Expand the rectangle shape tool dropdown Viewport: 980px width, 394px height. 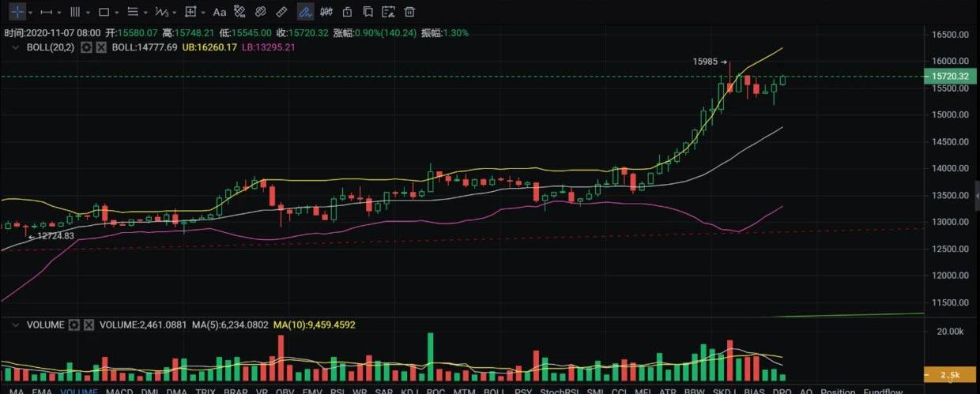(x=119, y=13)
